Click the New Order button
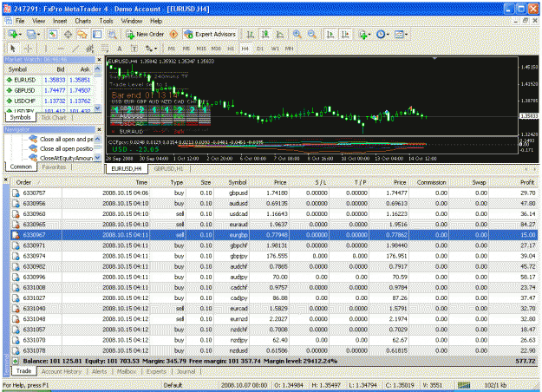This screenshot has height=392, width=542. (145, 34)
